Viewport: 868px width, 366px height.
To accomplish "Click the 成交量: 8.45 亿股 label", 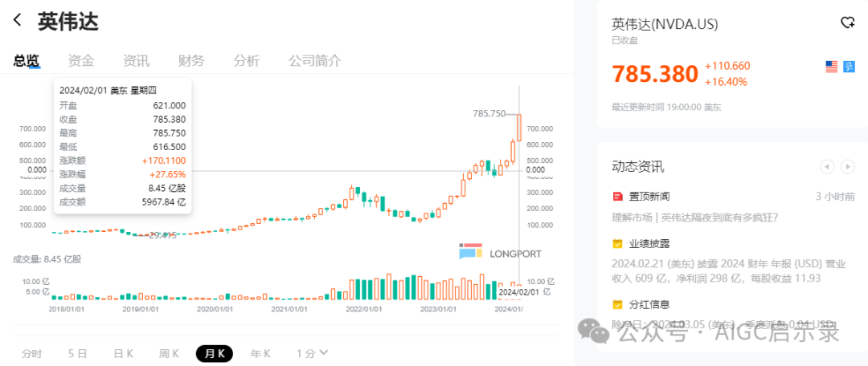I will [47, 258].
